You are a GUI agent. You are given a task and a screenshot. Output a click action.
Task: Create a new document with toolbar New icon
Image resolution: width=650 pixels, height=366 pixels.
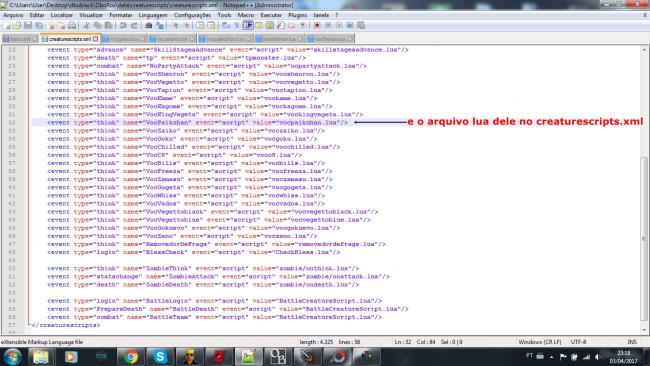[7, 26]
